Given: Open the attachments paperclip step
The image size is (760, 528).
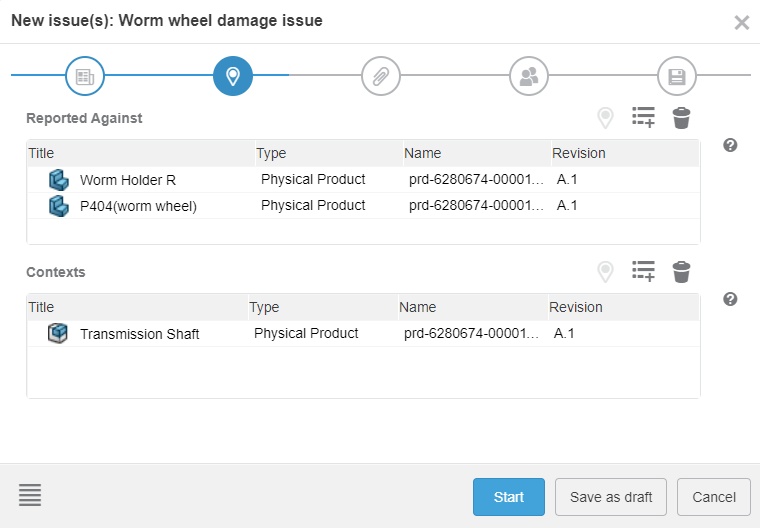Looking at the screenshot, I should [381, 76].
